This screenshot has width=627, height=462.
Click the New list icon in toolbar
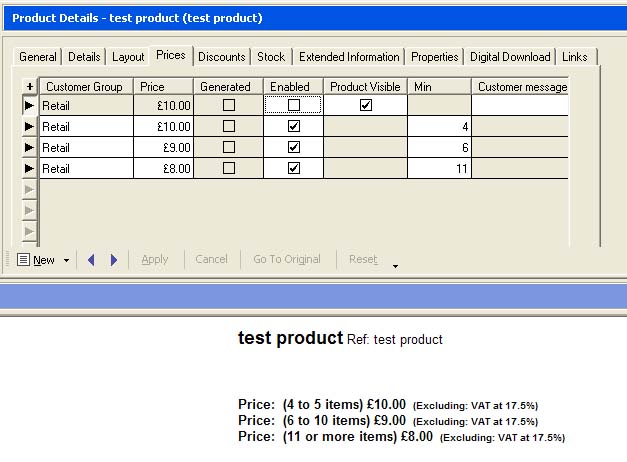(x=24, y=260)
